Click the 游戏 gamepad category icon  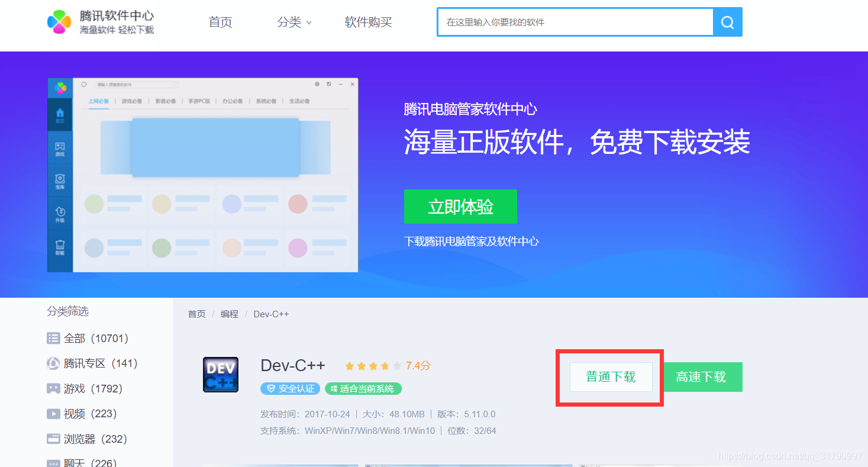53,388
